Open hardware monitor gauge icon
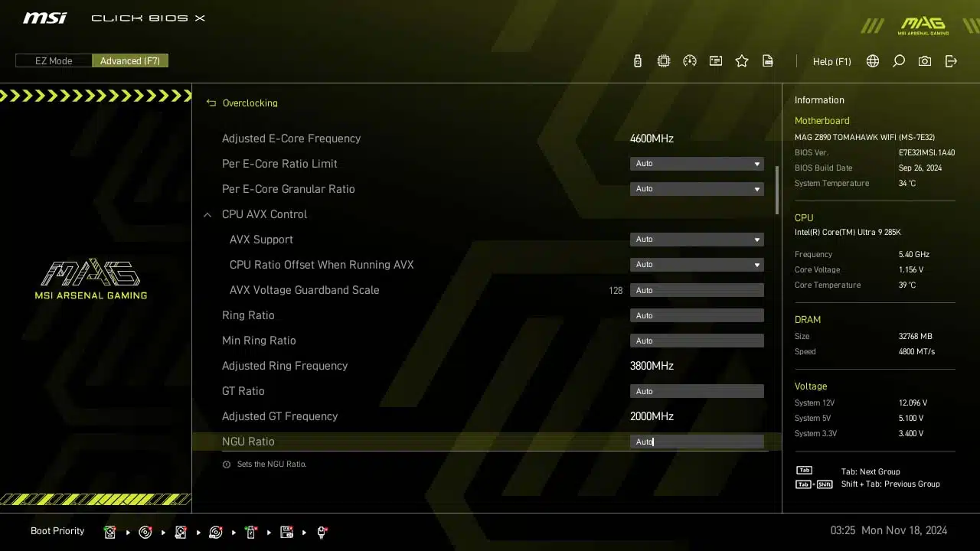980x551 pixels. [x=690, y=61]
